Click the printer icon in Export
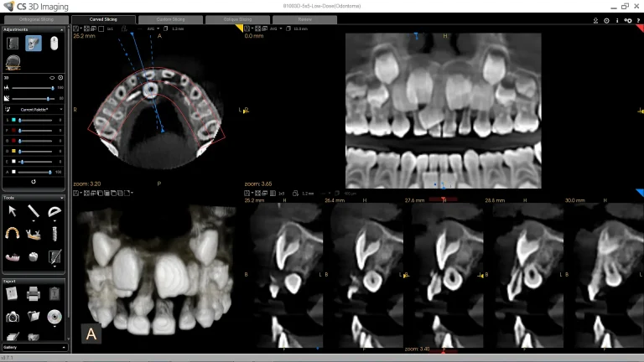This screenshot has width=644, height=362. click(34, 294)
